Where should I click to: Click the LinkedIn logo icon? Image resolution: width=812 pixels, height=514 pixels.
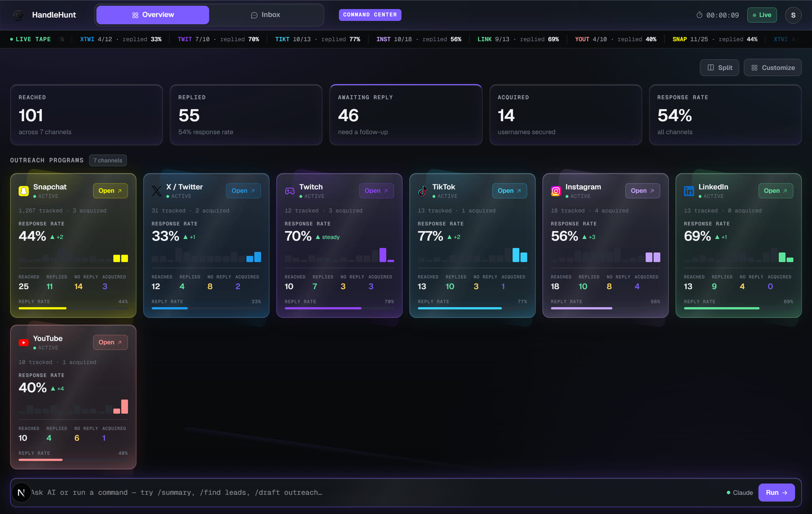pos(689,191)
